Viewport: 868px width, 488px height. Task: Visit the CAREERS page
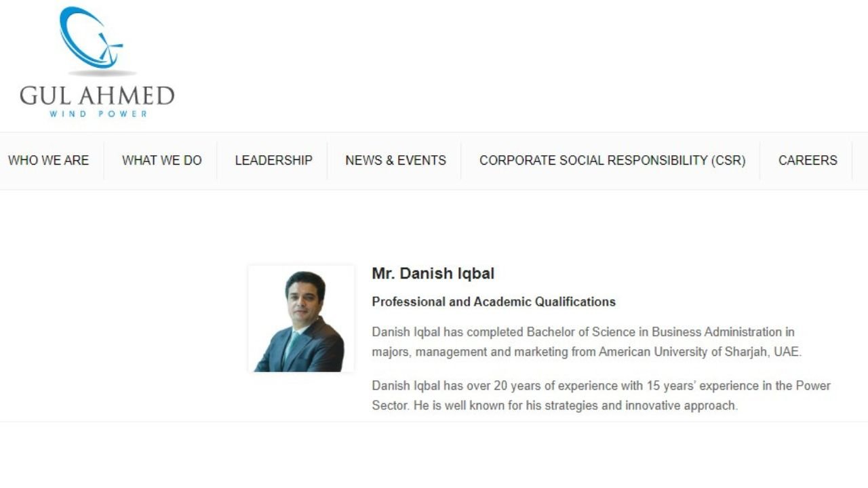[x=807, y=161]
